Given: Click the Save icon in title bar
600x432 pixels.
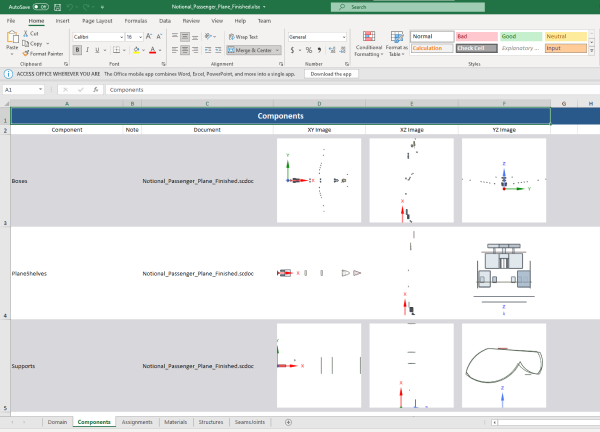Looking at the screenshot, I should 57,7.
